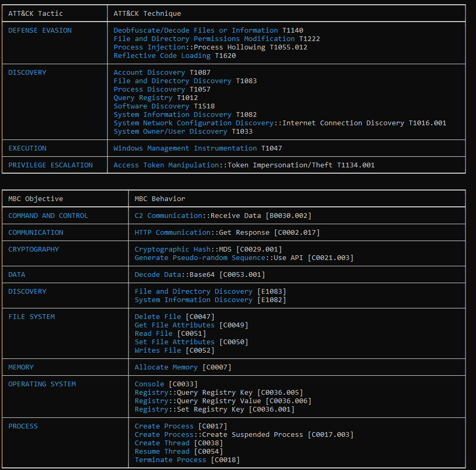
Task: Open System Information Discovery [E1082]
Action: [x=193, y=300]
